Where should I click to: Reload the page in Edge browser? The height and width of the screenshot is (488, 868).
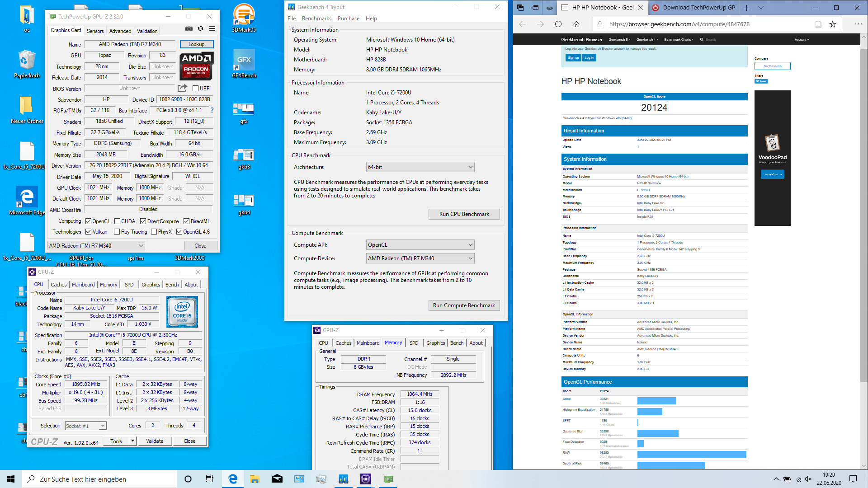(x=558, y=24)
